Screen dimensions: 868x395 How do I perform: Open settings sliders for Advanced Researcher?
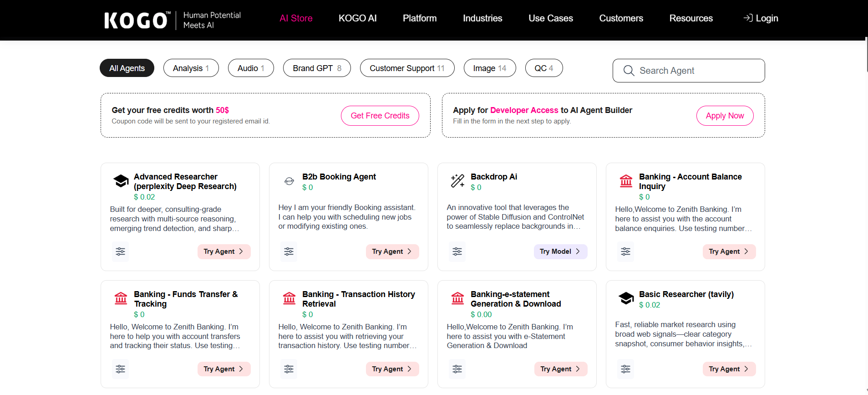pos(120,251)
